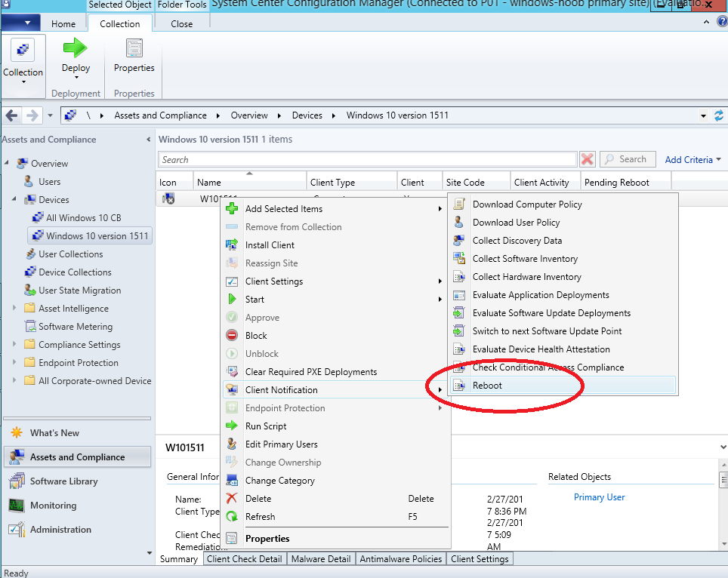728x578 pixels.
Task: Open the Client Settings context menu entry
Action: (335, 281)
